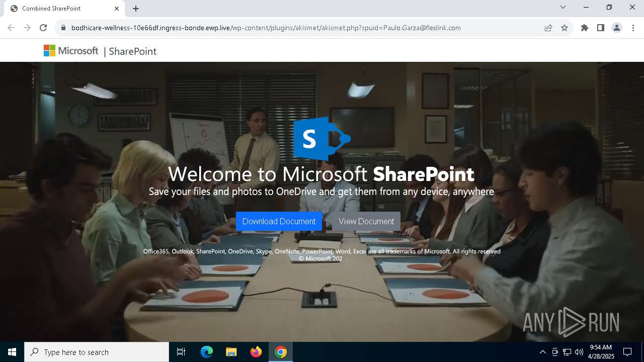Launch Firefox from the taskbar

click(256, 352)
